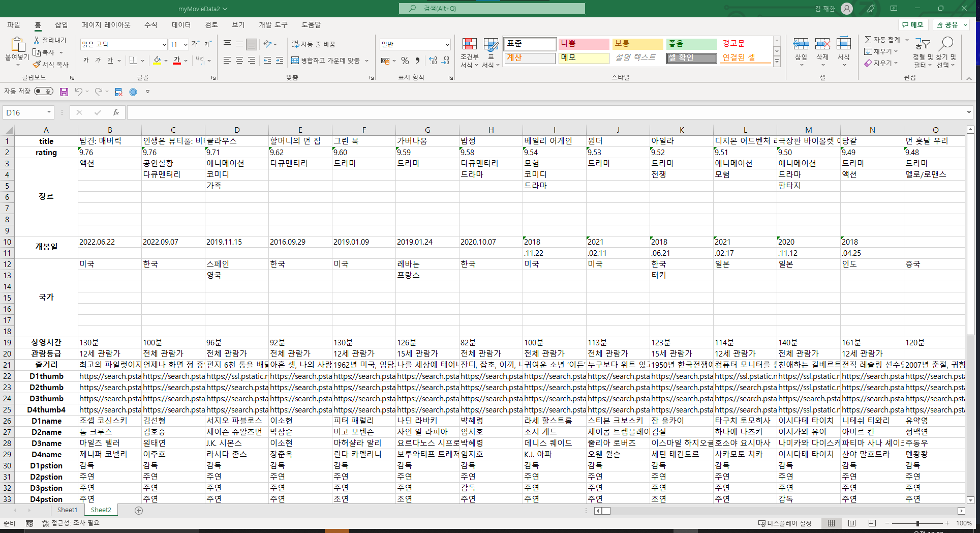Click the percent style icon
Image resolution: width=980 pixels, height=533 pixels.
[405, 61]
